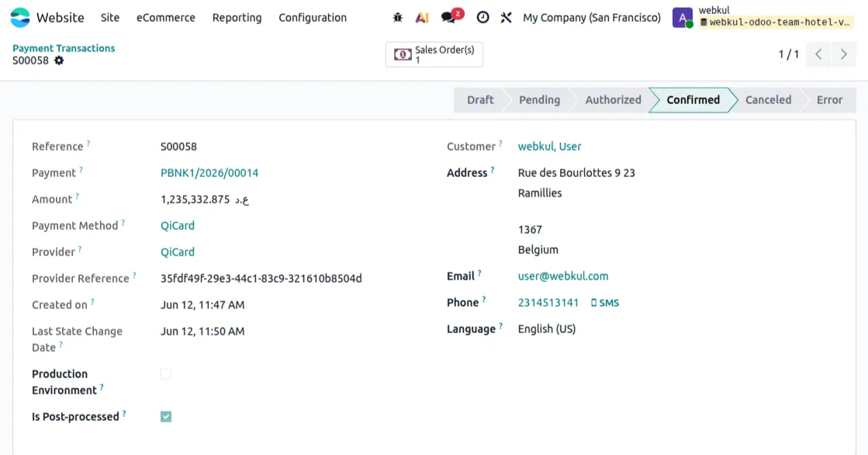Open the Site menu

click(x=110, y=18)
